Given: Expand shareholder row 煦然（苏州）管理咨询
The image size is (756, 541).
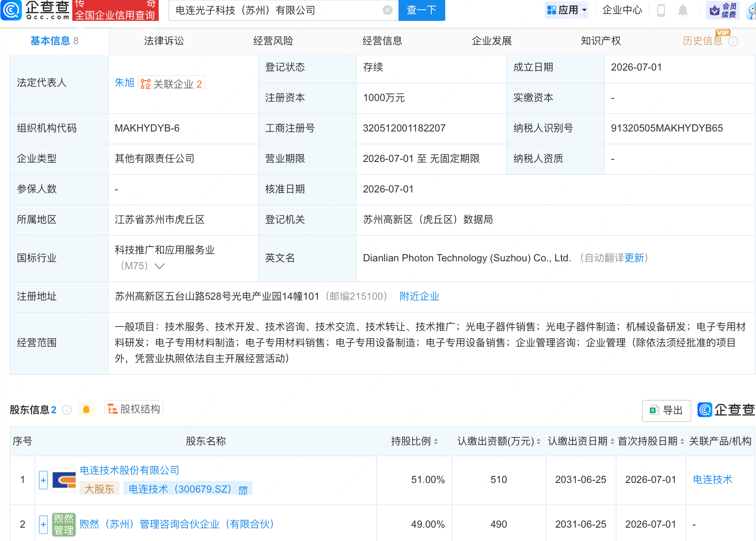Looking at the screenshot, I should pyautogui.click(x=43, y=524).
